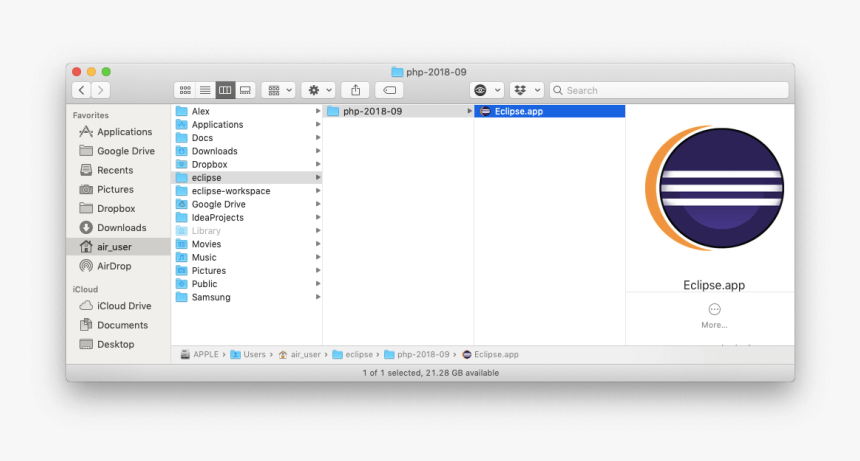The image size is (860, 461).
Task: Select the Google Drive folder in the first column
Action: coord(247,204)
